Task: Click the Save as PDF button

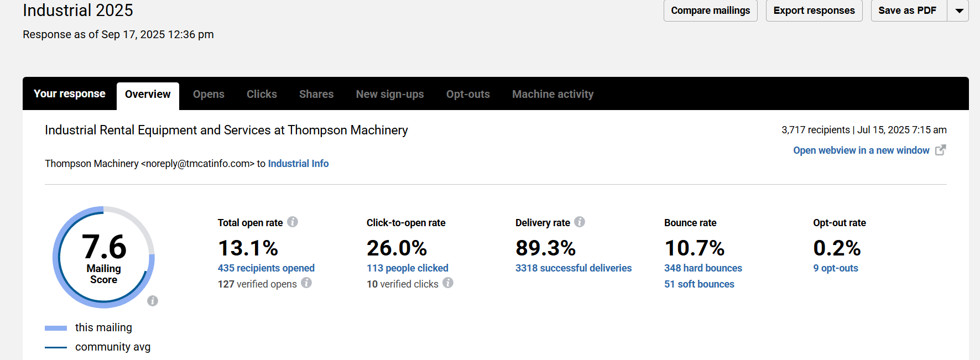Action: 908,11
